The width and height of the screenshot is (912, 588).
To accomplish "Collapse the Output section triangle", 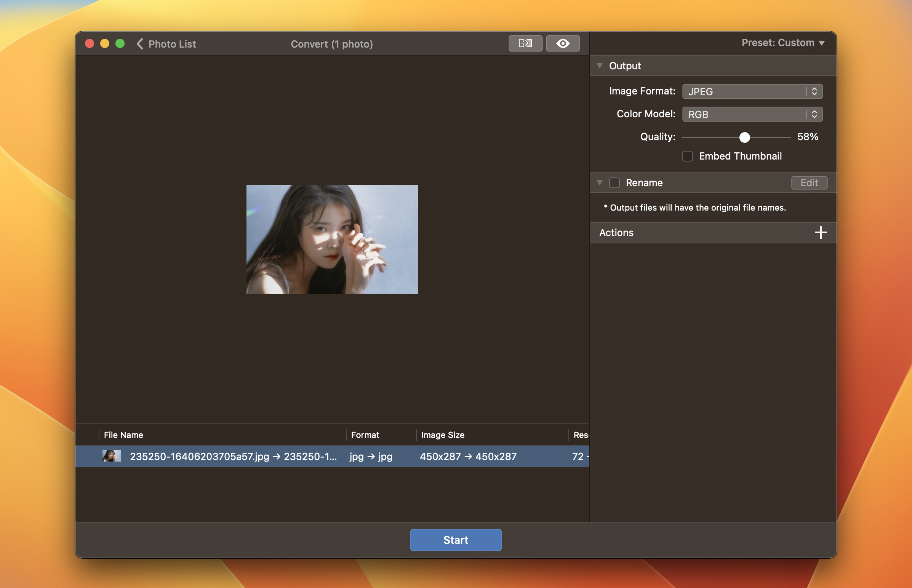I will [600, 66].
